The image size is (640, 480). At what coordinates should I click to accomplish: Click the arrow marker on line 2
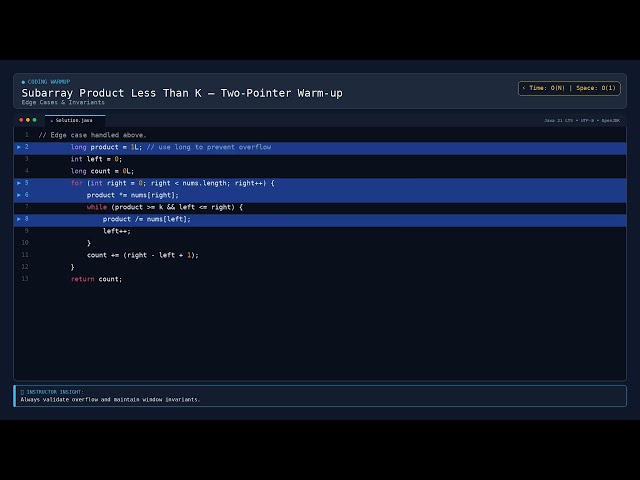point(19,147)
